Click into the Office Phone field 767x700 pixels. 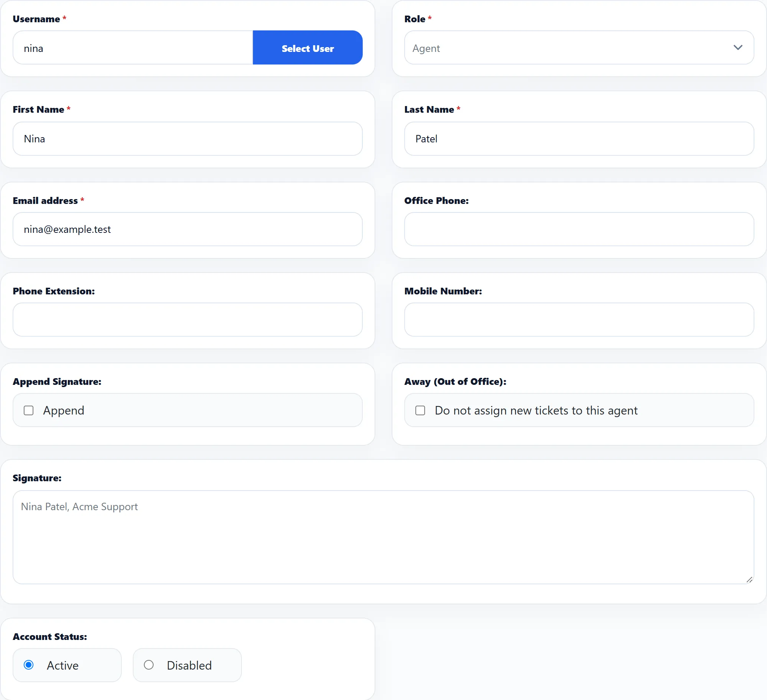[x=579, y=229]
